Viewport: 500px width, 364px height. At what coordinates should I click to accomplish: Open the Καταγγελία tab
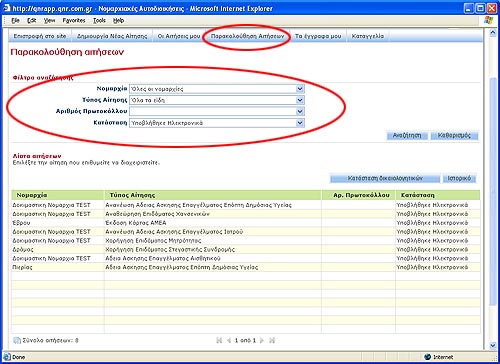368,36
